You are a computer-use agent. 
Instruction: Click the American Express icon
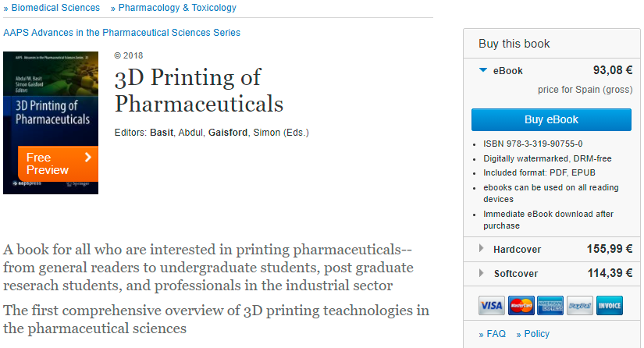pyautogui.click(x=550, y=305)
